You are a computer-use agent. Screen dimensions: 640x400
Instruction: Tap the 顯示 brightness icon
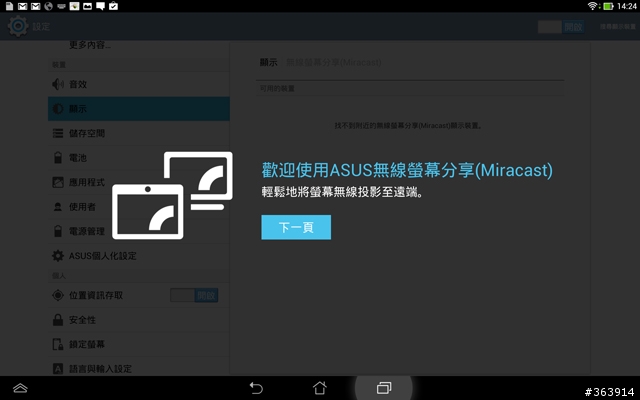tap(58, 109)
